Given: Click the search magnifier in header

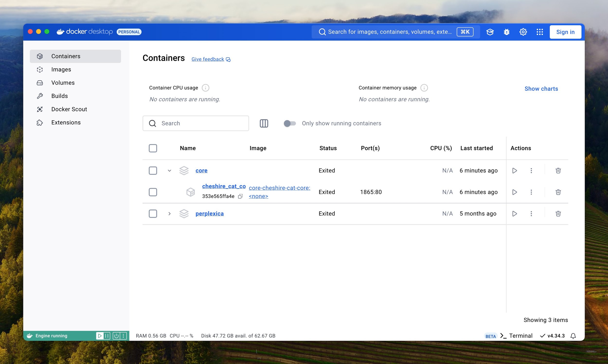Looking at the screenshot, I should (x=322, y=32).
